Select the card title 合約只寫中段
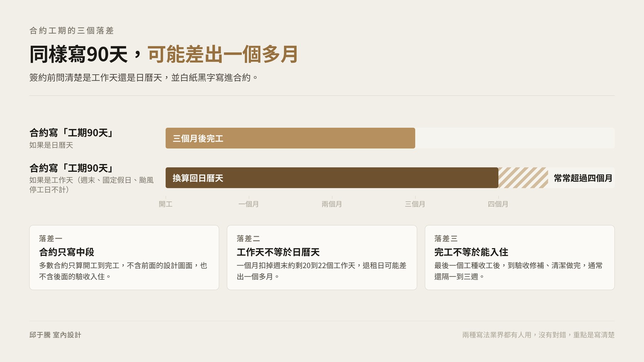The image size is (644, 362). (x=67, y=252)
